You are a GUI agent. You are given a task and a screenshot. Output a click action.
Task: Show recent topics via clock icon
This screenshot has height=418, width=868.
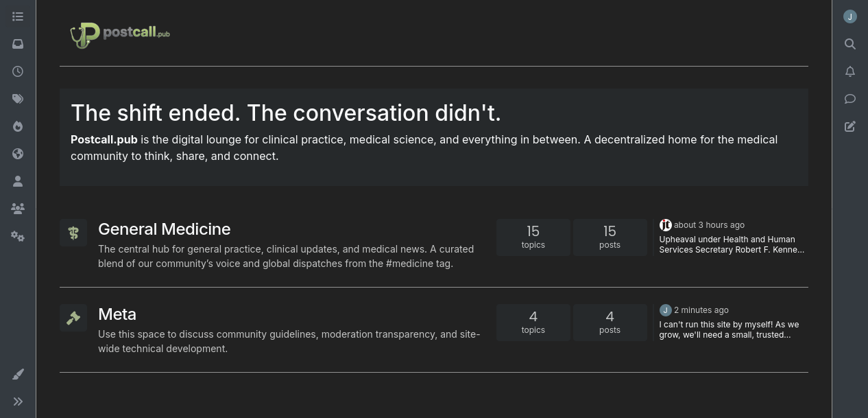click(18, 71)
